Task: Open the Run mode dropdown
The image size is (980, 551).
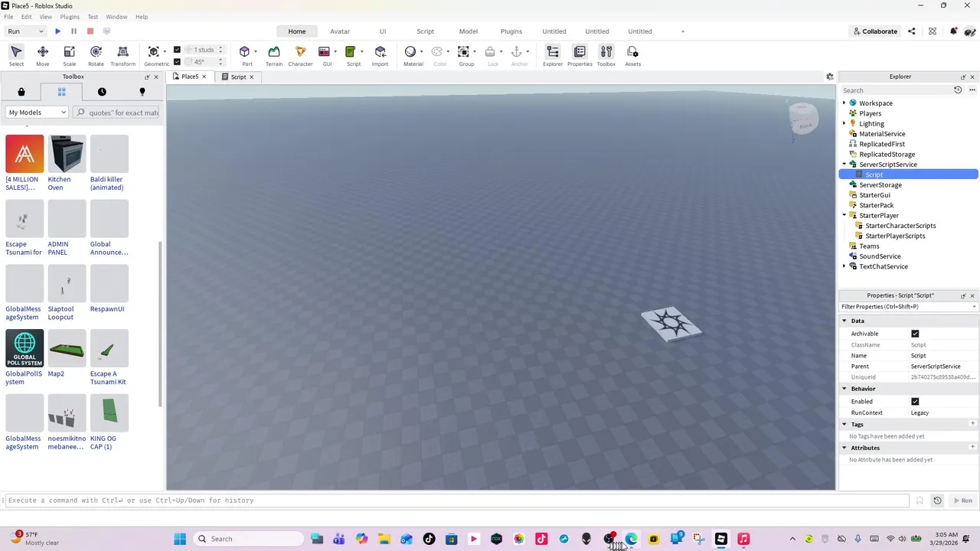Action: click(x=25, y=31)
